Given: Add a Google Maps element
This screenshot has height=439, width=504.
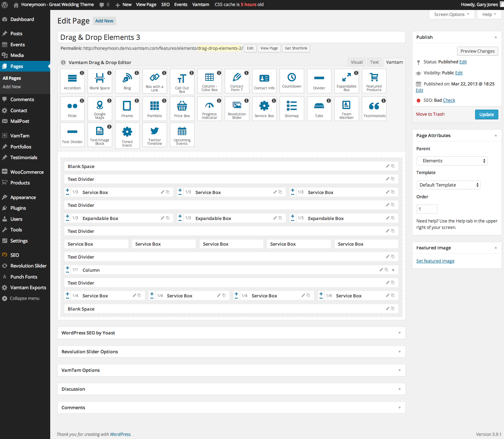Looking at the screenshot, I should tap(100, 109).
